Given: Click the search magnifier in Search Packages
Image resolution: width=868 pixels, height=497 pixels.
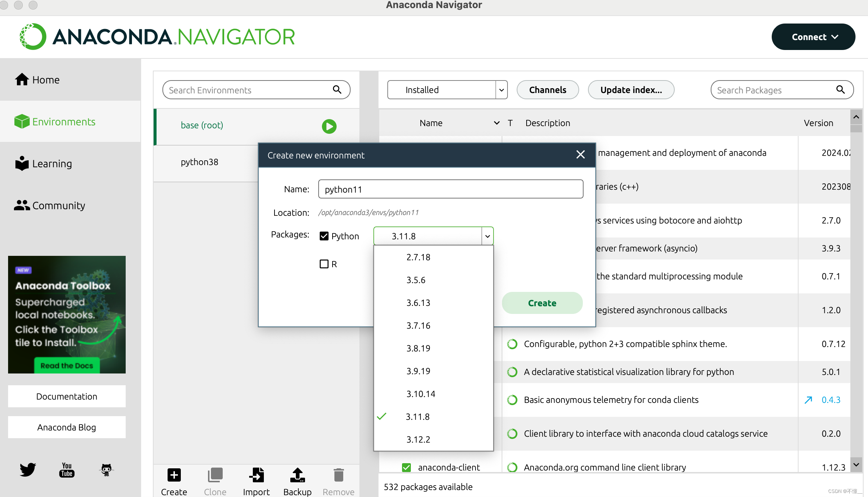Looking at the screenshot, I should point(840,90).
